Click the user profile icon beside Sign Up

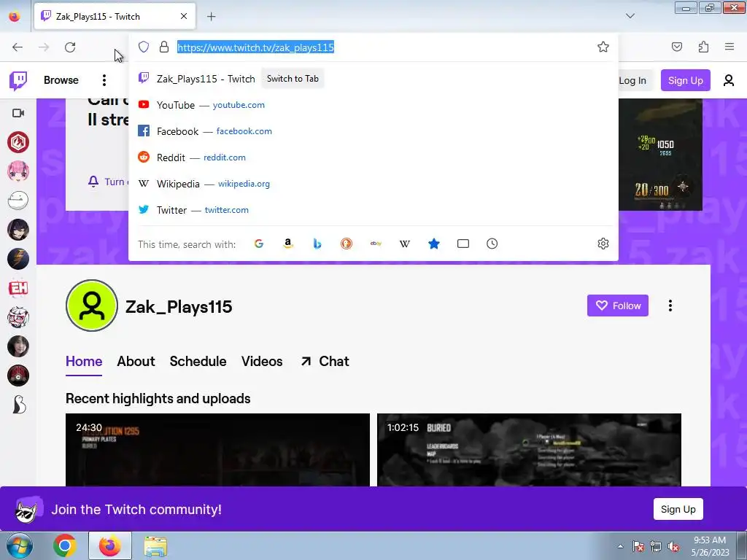pos(729,80)
